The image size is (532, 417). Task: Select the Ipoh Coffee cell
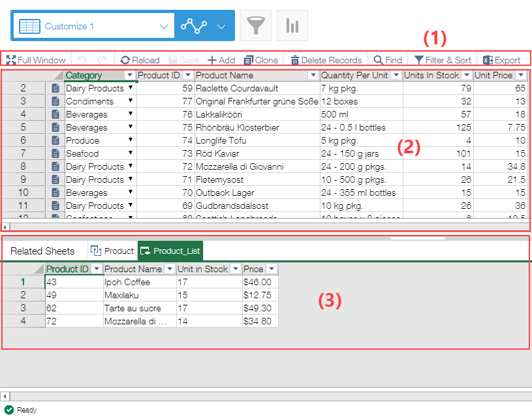140,282
